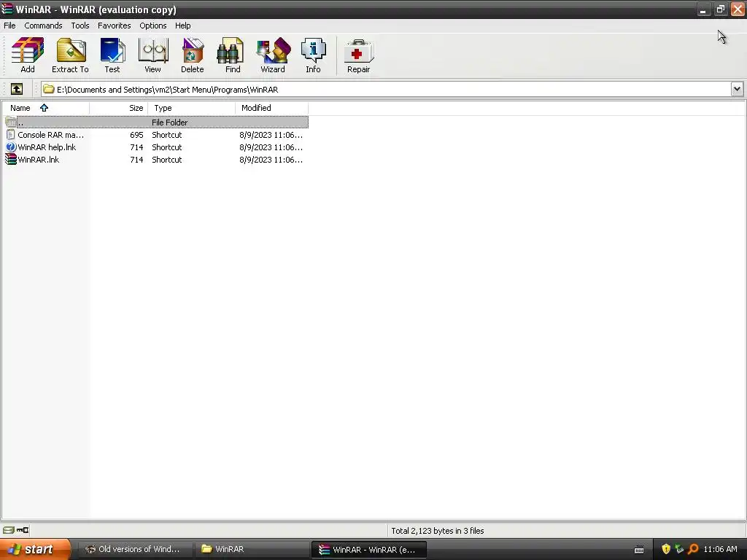Click the 11:06 AM taskbar clock

pyautogui.click(x=720, y=549)
